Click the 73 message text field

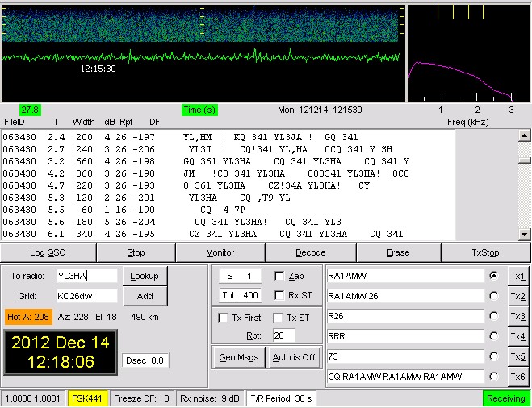(x=405, y=356)
